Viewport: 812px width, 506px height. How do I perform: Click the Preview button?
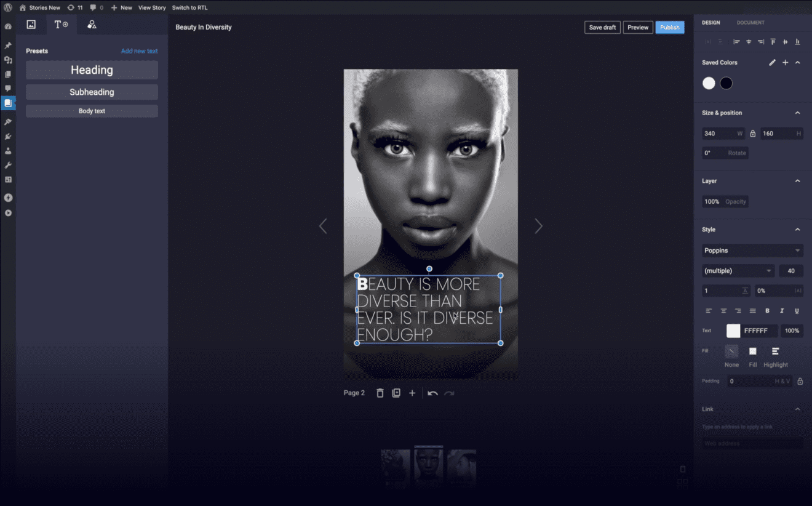click(638, 27)
